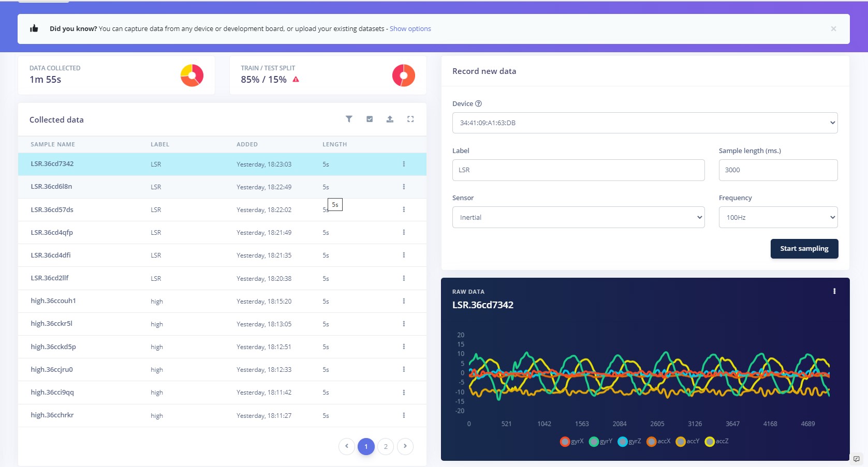
Task: Go to next page of samples
Action: (x=405, y=446)
